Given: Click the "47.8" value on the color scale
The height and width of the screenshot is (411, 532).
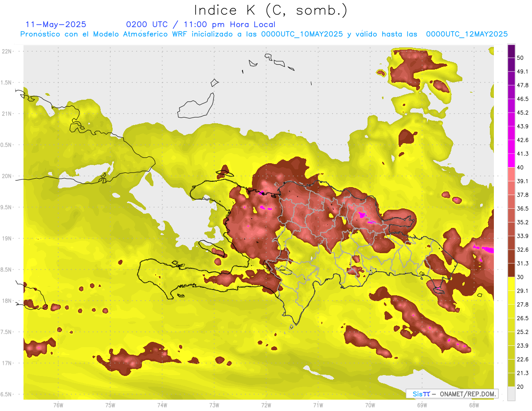Looking at the screenshot, I should point(523,85).
